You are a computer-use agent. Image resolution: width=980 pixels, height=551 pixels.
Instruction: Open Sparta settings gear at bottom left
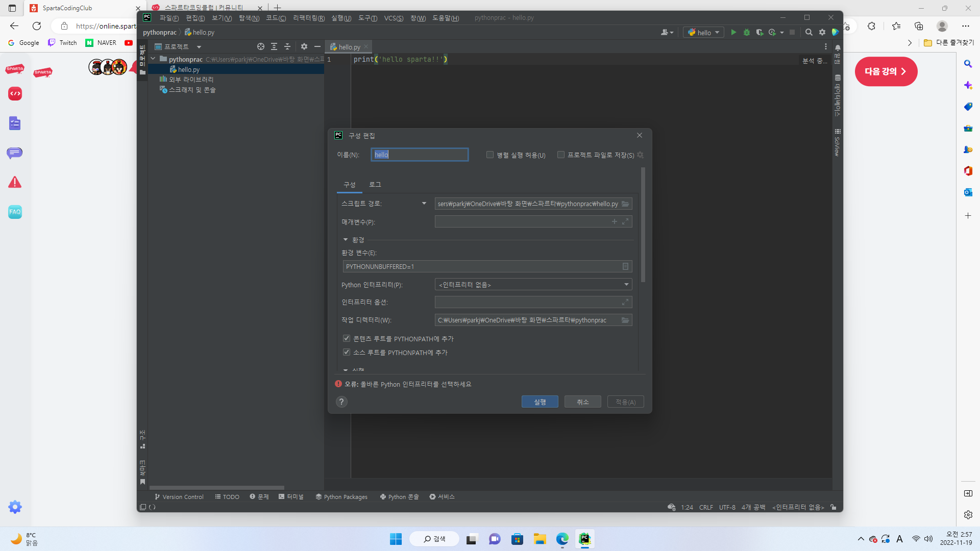pos(15,507)
